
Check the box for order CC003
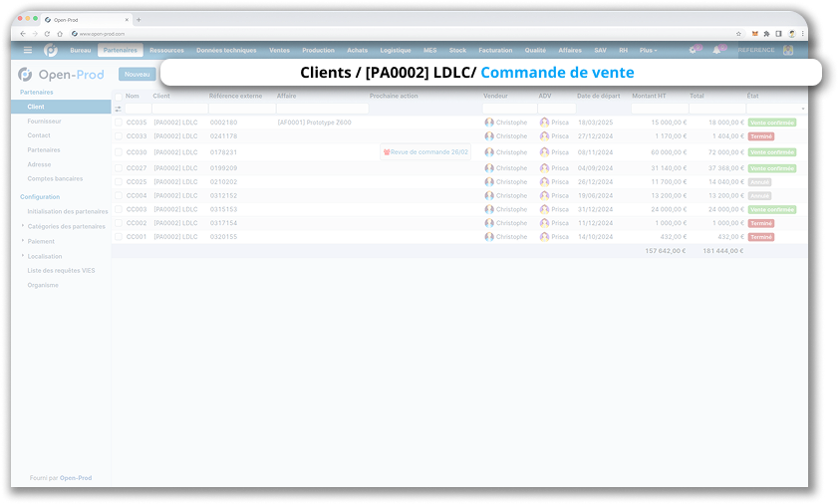point(119,210)
